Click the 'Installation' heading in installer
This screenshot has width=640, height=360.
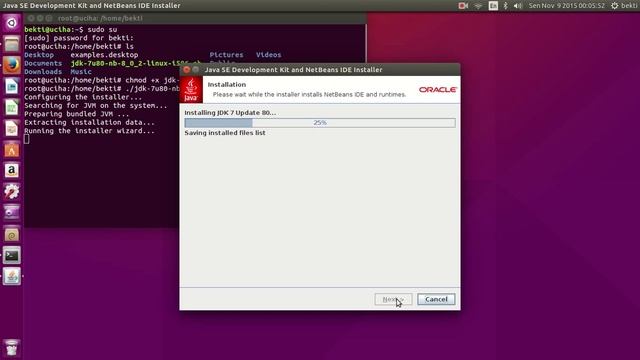tap(227, 84)
